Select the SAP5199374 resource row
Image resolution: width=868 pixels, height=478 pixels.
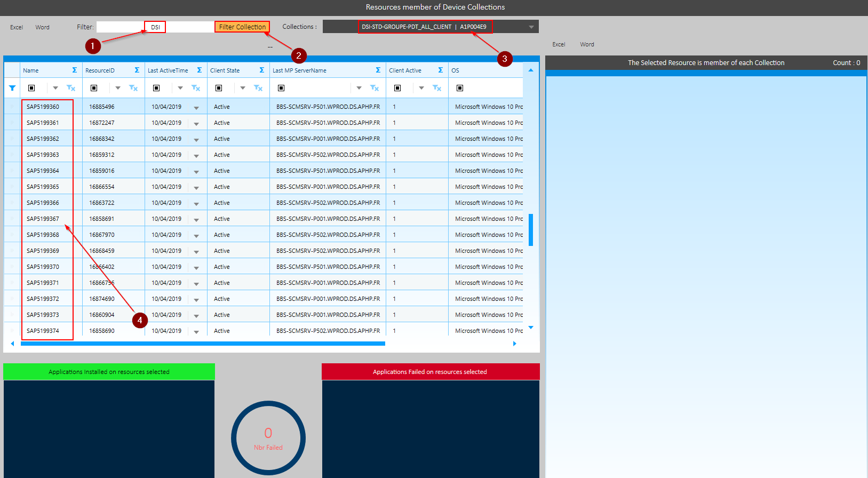[x=264, y=331]
